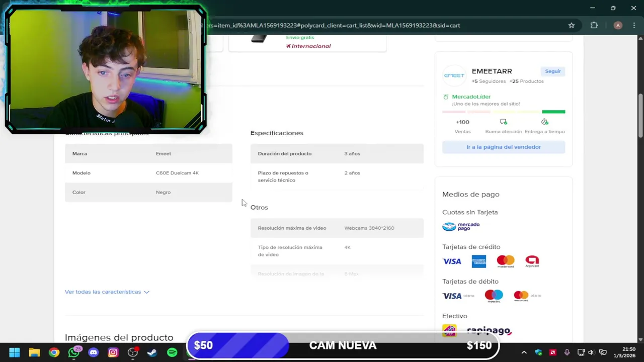Click the Argencard credit card logo
The image size is (644, 362).
532,261
